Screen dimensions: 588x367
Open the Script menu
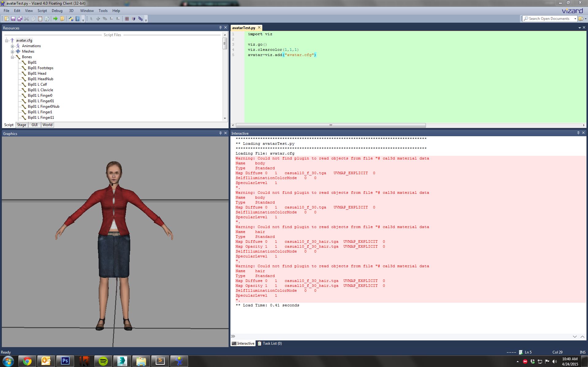coord(42,10)
